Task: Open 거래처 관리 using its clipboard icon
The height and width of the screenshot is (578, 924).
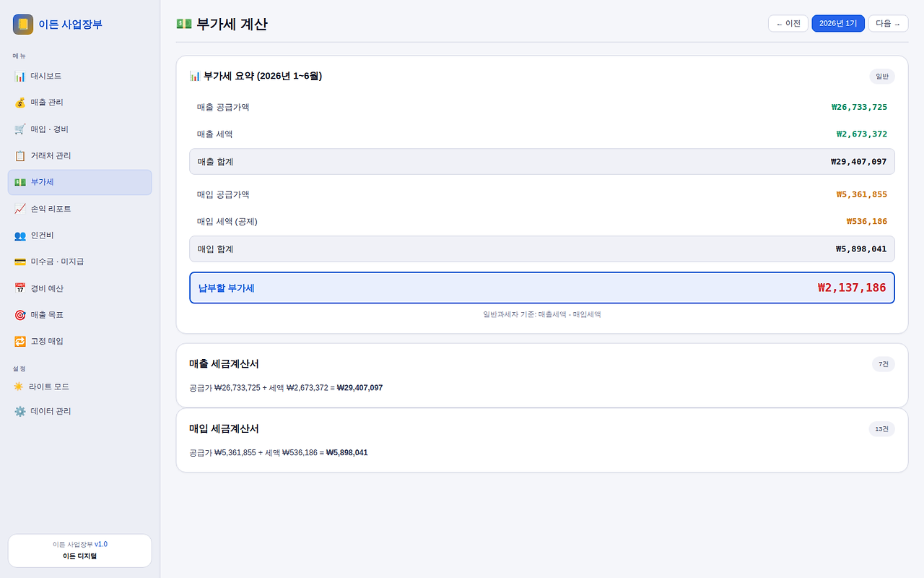Action: click(x=20, y=155)
